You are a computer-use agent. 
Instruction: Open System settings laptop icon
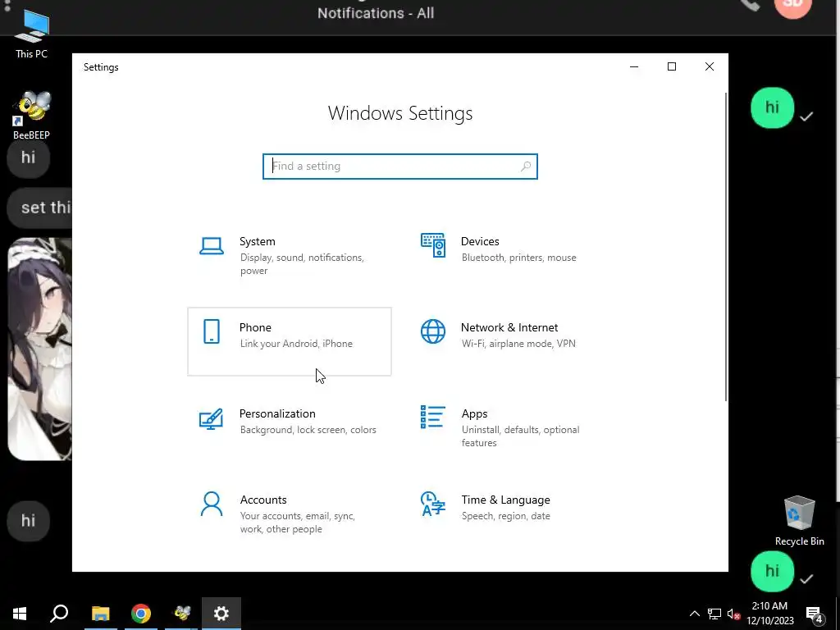tap(212, 246)
